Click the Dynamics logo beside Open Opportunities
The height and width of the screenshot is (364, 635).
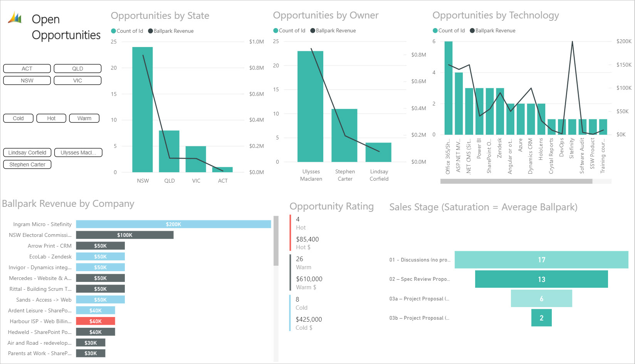coord(15,18)
